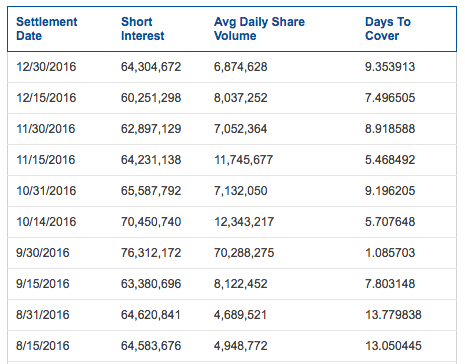Select volume value 4,948,772
The image size is (465, 364).
241,346
